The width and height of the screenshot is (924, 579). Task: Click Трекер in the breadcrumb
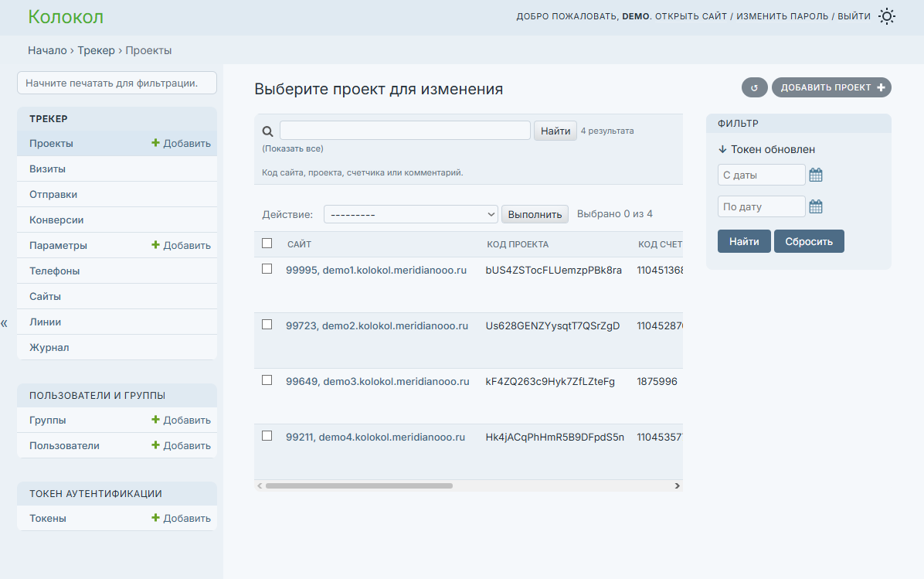pos(96,51)
